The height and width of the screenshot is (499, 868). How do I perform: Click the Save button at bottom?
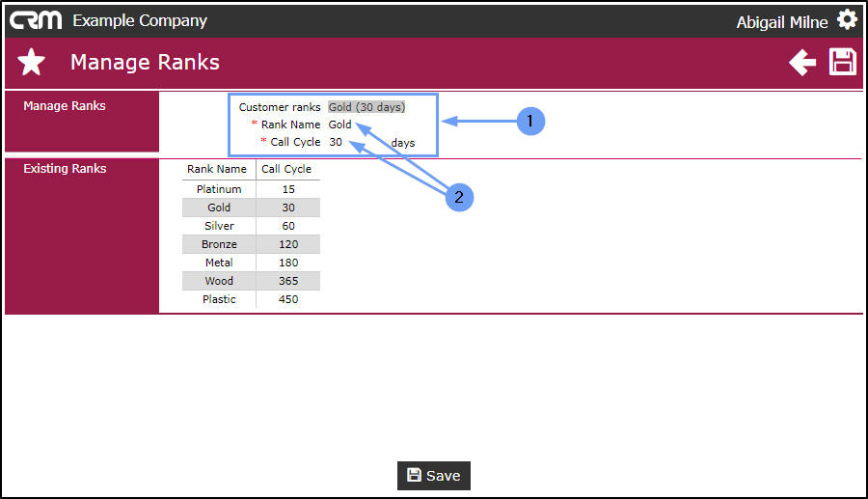tap(433, 476)
